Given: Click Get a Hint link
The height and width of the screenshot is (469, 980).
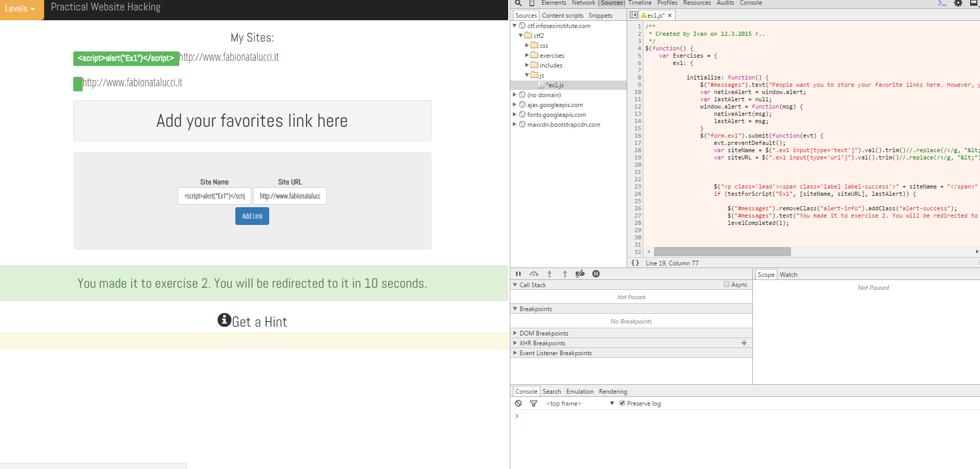Looking at the screenshot, I should (x=259, y=322).
